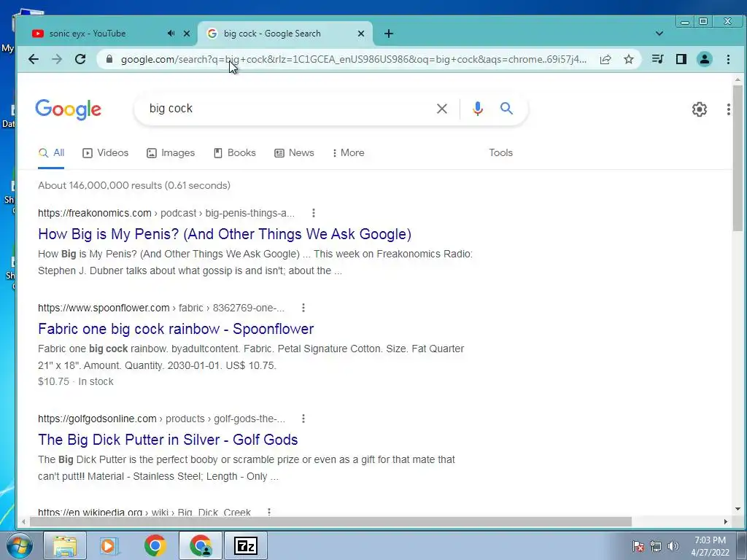Expand the More search categories menu
The image size is (747, 560).
(348, 153)
